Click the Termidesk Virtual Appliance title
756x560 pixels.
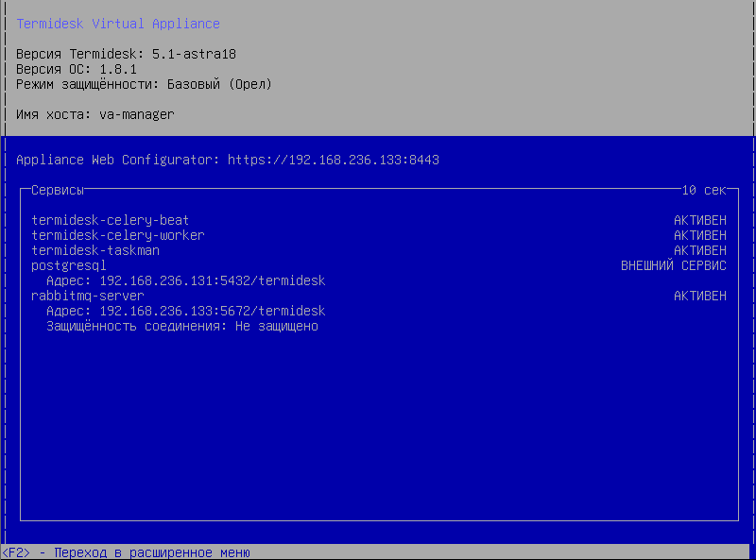pos(117,24)
